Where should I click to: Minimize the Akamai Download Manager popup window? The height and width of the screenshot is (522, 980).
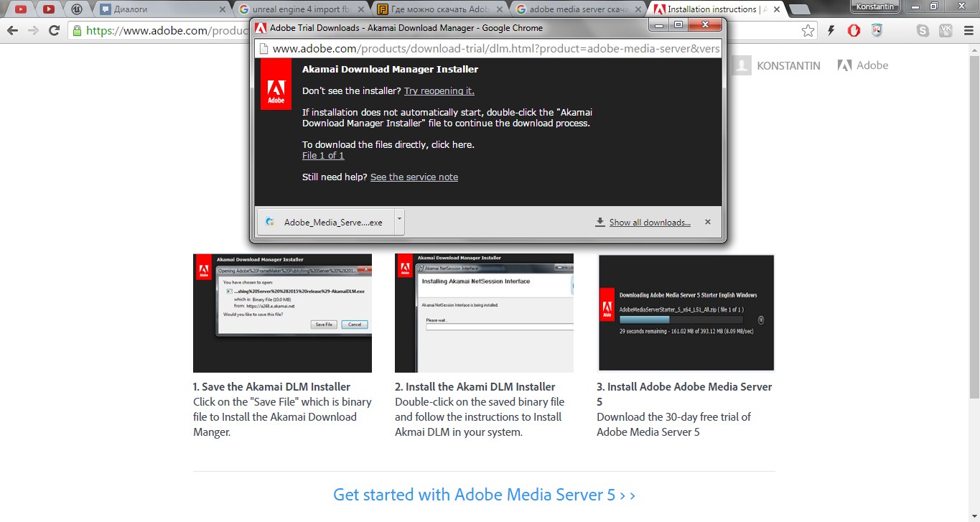(x=659, y=24)
